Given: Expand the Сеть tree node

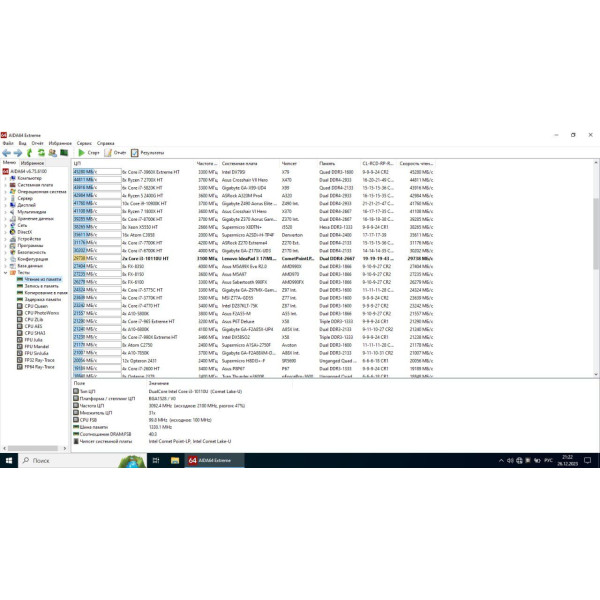Looking at the screenshot, I should point(5,225).
